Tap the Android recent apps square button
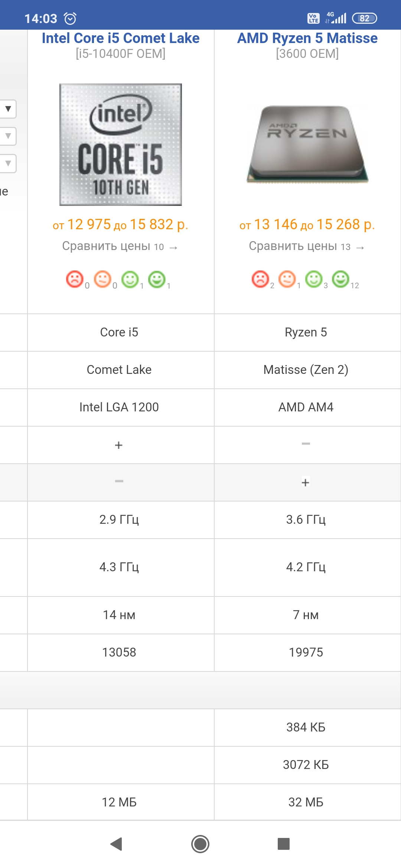This screenshot has width=401, height=868. coord(284,844)
